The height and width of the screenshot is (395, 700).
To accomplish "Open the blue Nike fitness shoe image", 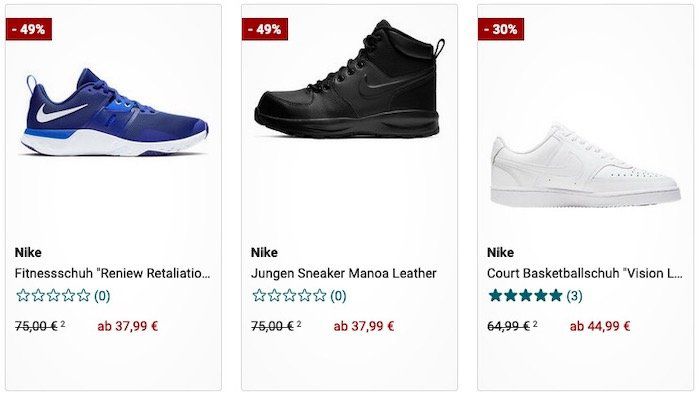I will (x=114, y=112).
